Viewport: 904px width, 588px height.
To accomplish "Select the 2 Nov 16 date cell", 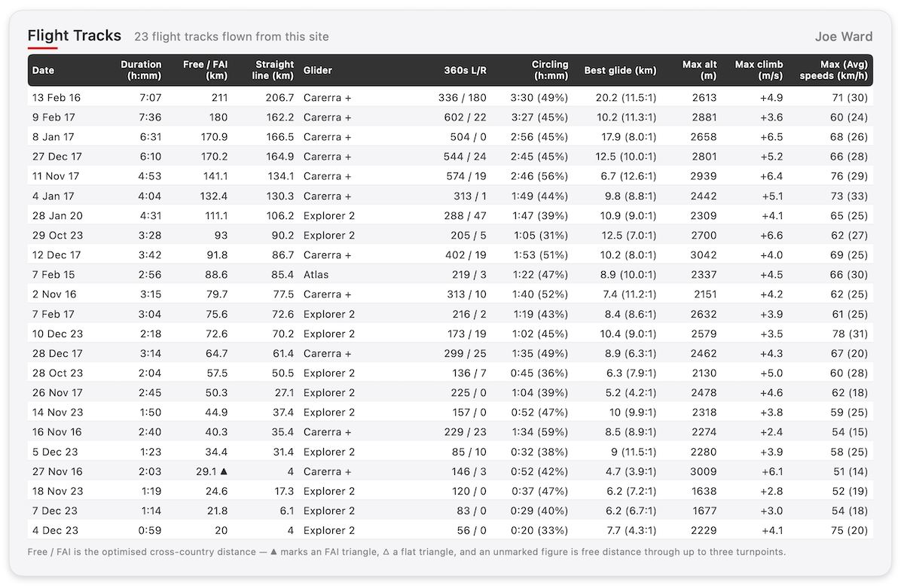I will pos(54,294).
